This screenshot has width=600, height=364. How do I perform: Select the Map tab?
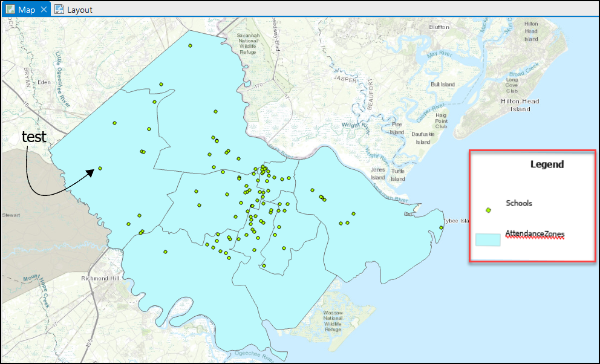(27, 10)
